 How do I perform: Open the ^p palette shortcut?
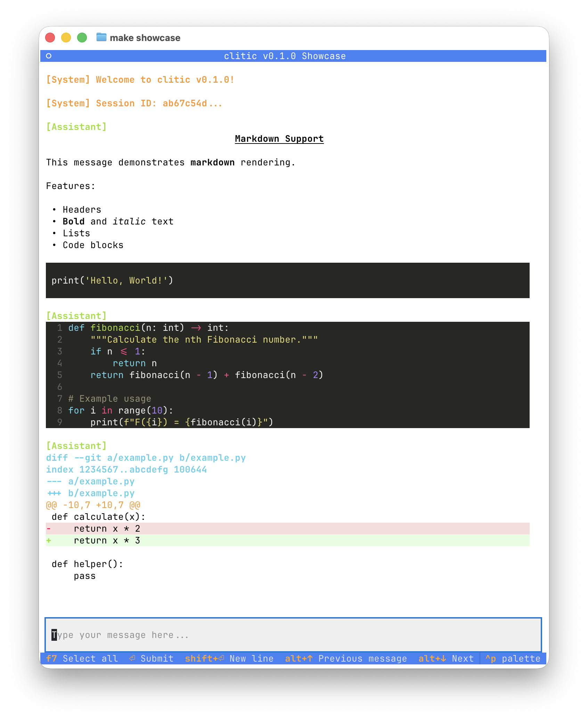click(x=513, y=658)
